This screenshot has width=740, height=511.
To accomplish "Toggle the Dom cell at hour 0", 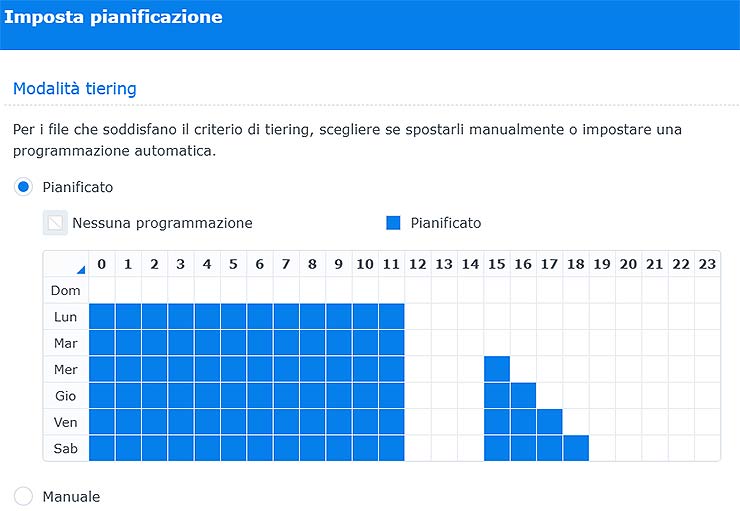I will click(x=102, y=290).
